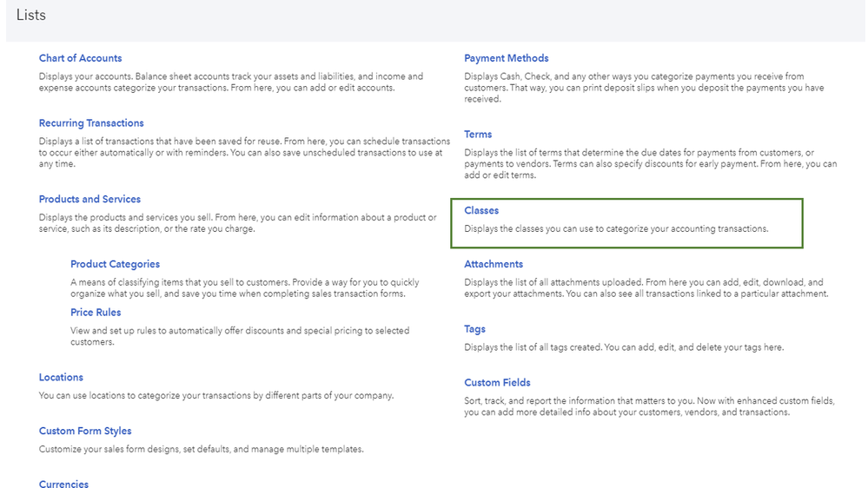Click the Tags description text
Image resolution: width=868 pixels, height=488 pixels.
click(623, 347)
